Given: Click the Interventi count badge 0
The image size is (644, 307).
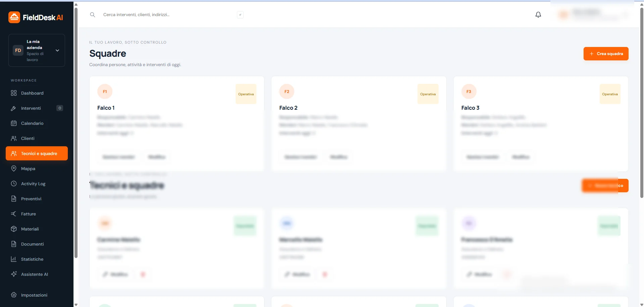Looking at the screenshot, I should [60, 108].
